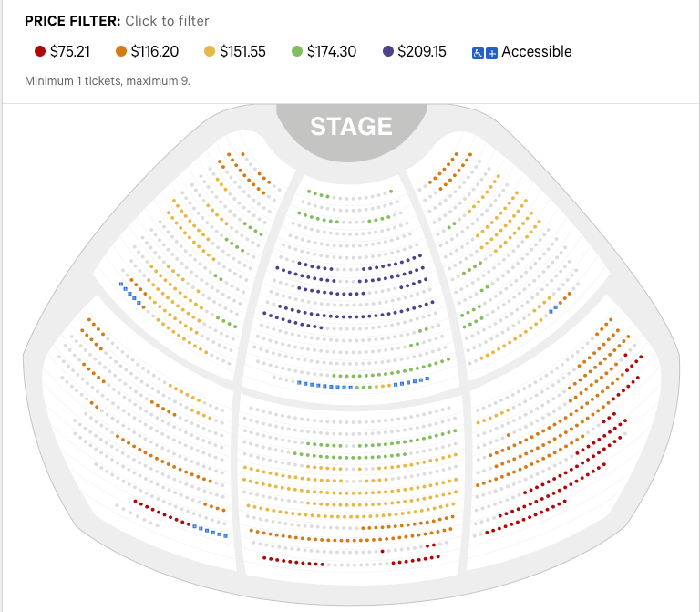
Task: Select the green $174.30 price dot
Action: [x=296, y=52]
